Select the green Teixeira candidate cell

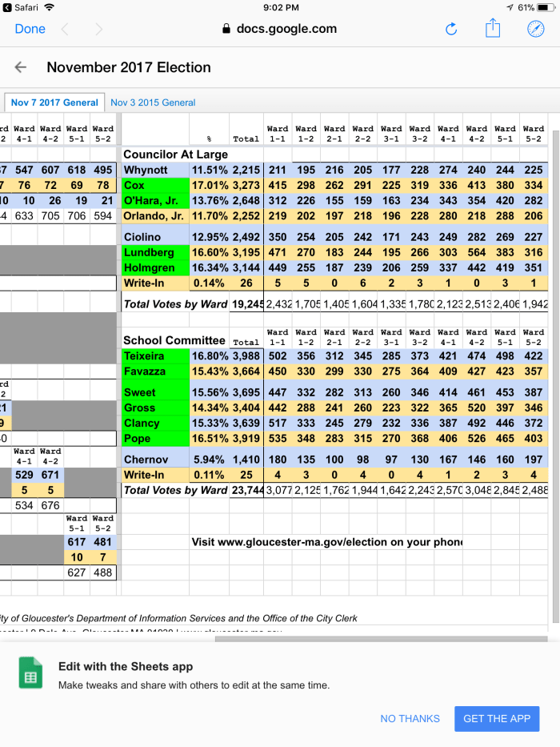tap(155, 355)
